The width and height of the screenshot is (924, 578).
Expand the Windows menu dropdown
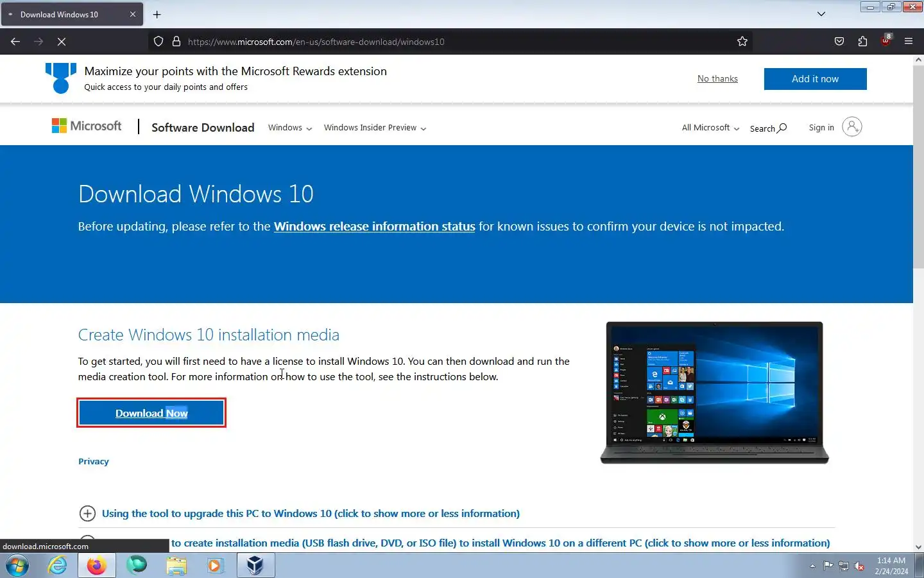(290, 128)
